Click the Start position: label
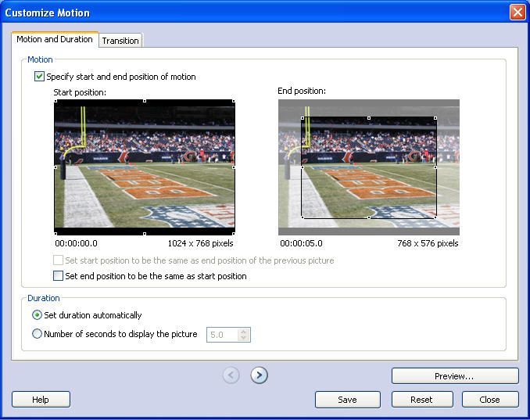This screenshot has width=530, height=420. tap(80, 92)
